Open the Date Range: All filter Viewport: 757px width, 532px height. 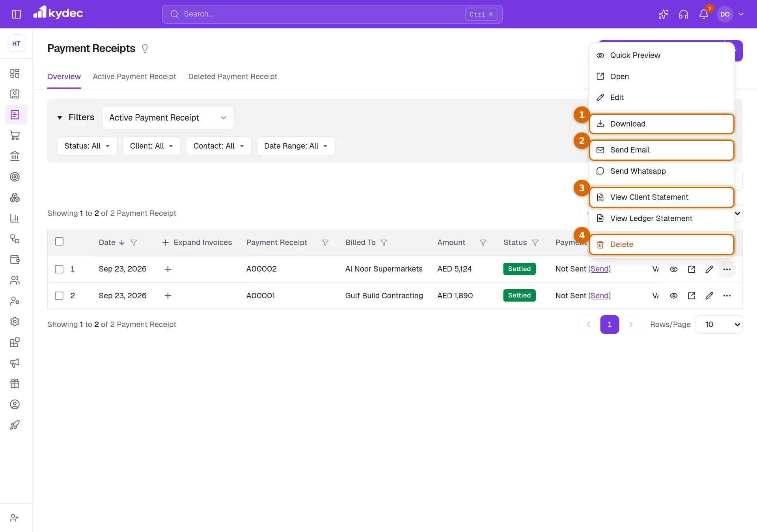point(296,146)
